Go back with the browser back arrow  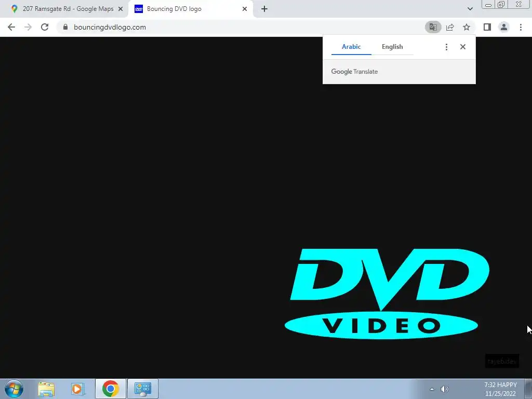click(11, 27)
